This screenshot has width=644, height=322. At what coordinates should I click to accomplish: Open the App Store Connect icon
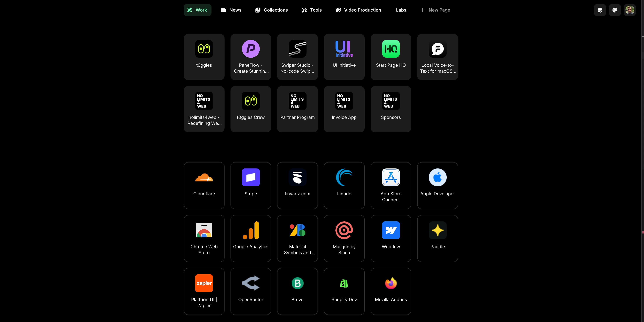tap(391, 178)
